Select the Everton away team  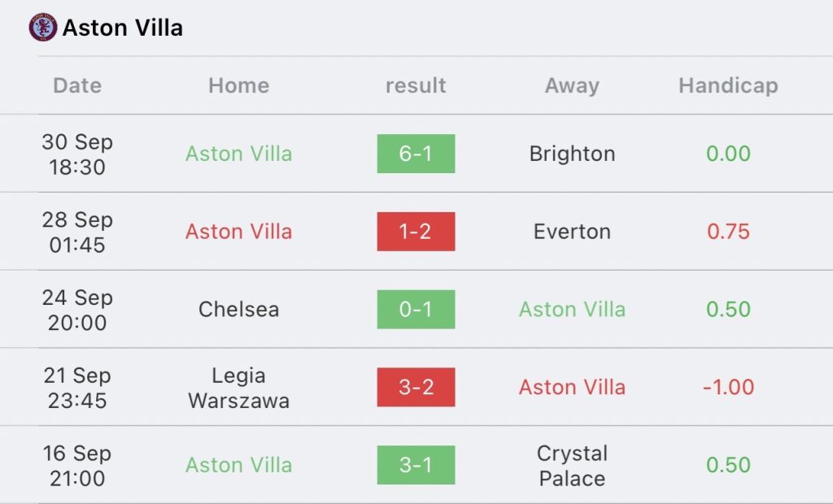tap(572, 232)
